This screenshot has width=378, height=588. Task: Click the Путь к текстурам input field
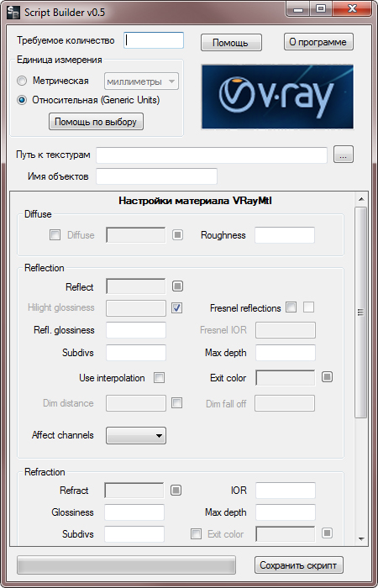(212, 155)
